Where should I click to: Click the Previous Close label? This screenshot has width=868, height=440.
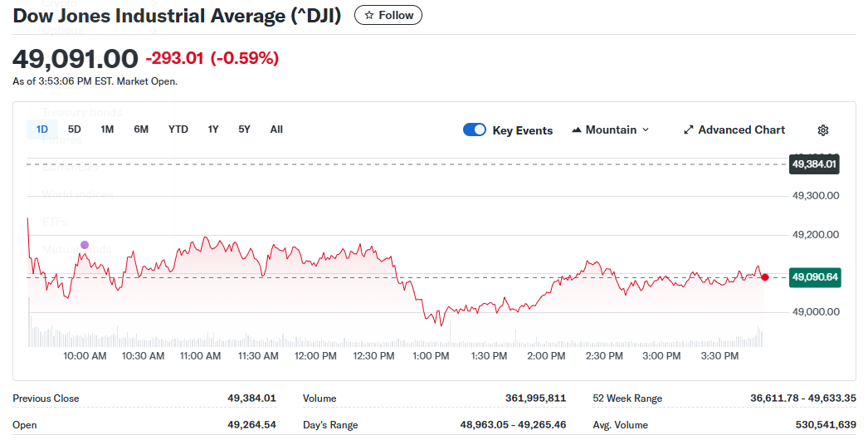tap(46, 398)
